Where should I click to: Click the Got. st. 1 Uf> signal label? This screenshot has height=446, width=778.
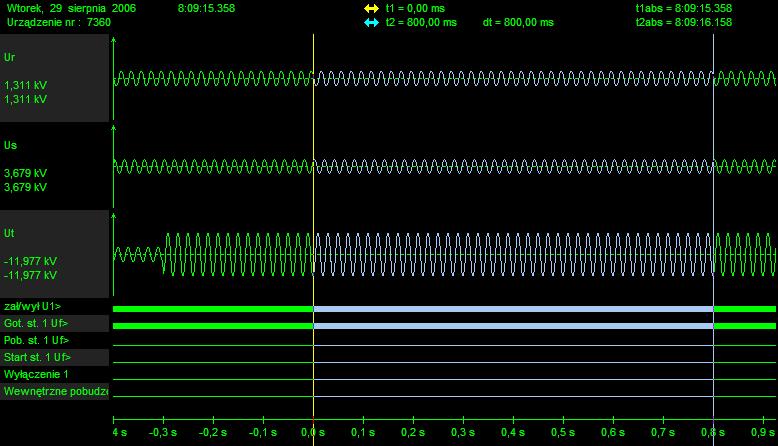tap(36, 323)
